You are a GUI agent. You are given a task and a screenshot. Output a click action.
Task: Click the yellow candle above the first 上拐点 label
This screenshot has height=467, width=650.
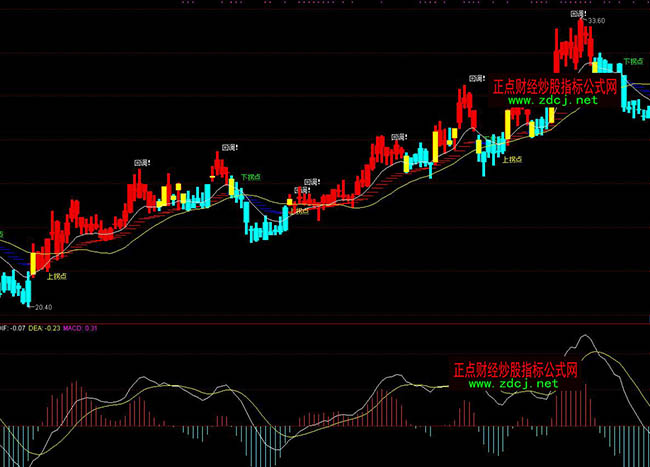[x=32, y=262]
